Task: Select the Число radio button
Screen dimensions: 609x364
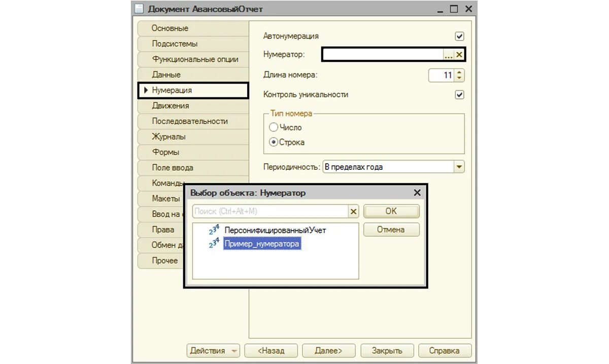Action: pos(274,127)
